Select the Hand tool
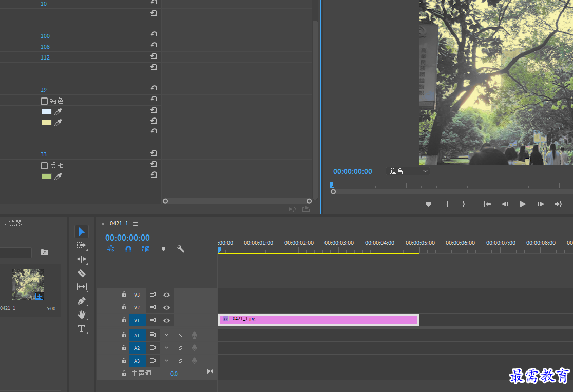This screenshot has height=392, width=573. (x=82, y=315)
